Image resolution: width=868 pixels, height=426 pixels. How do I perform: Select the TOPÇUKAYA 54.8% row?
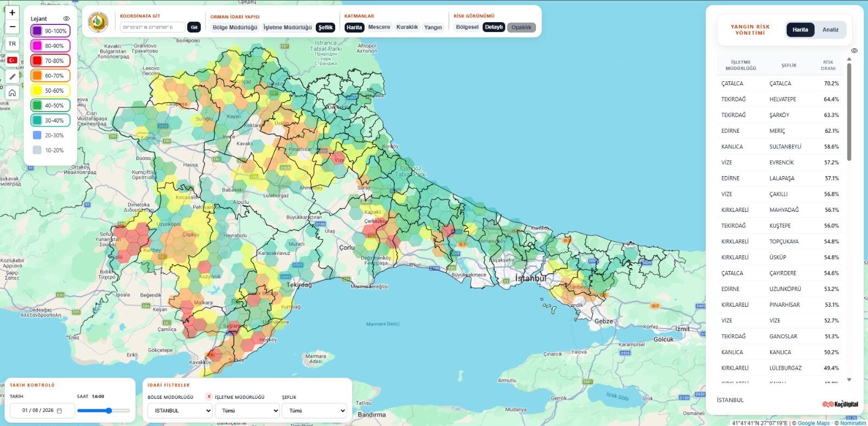780,241
